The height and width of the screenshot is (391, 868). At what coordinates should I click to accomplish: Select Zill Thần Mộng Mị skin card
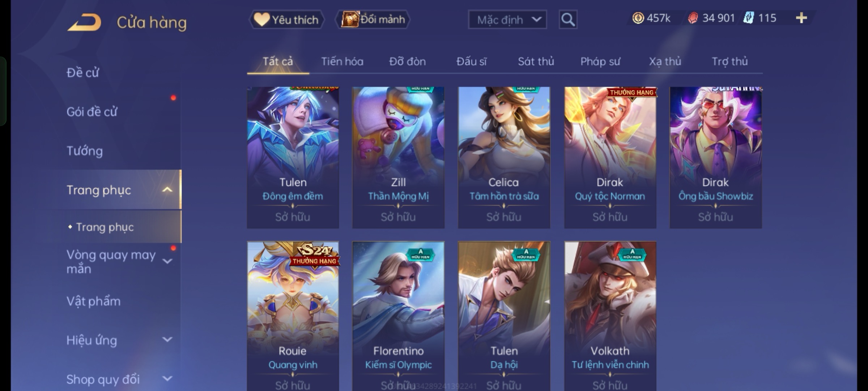(x=398, y=157)
